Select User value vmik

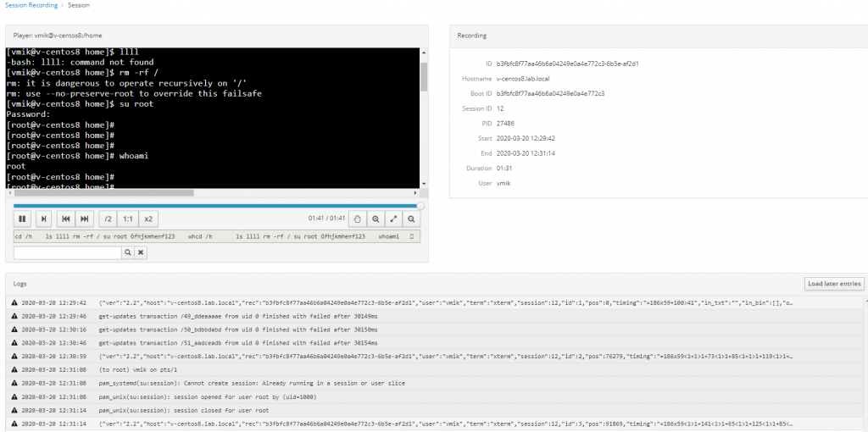(504, 183)
